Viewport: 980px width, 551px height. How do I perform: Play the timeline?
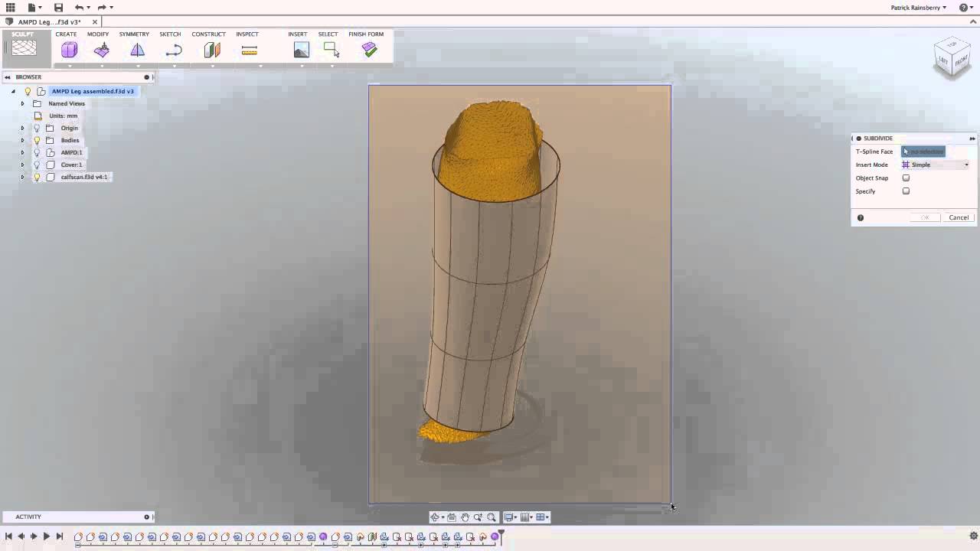[x=46, y=536]
